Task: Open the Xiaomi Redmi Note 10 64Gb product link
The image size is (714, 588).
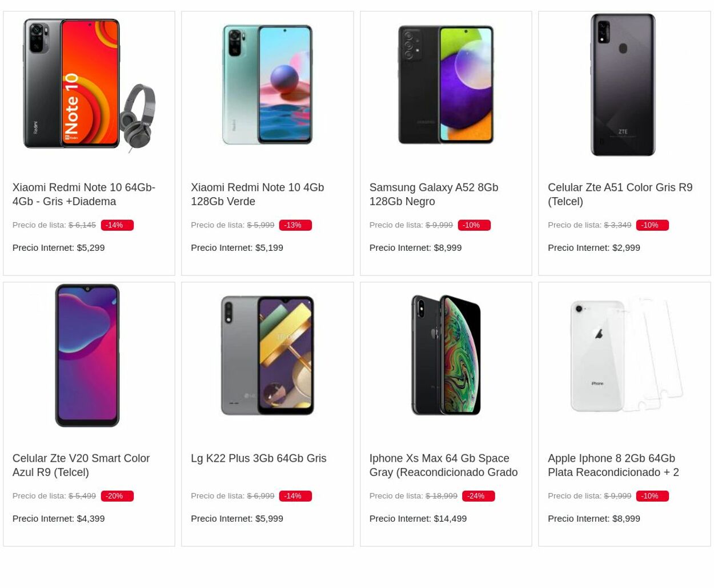Action: pos(83,194)
